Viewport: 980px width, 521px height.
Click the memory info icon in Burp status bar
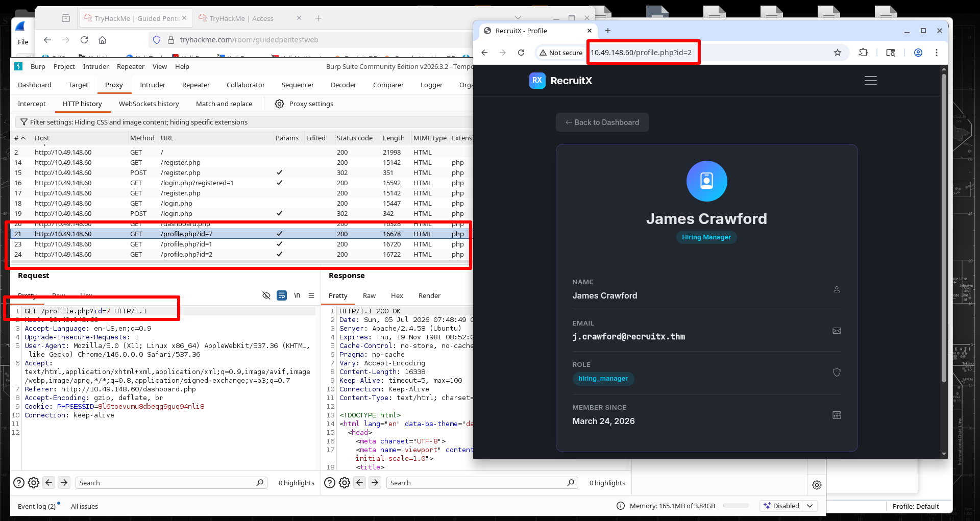(620, 506)
